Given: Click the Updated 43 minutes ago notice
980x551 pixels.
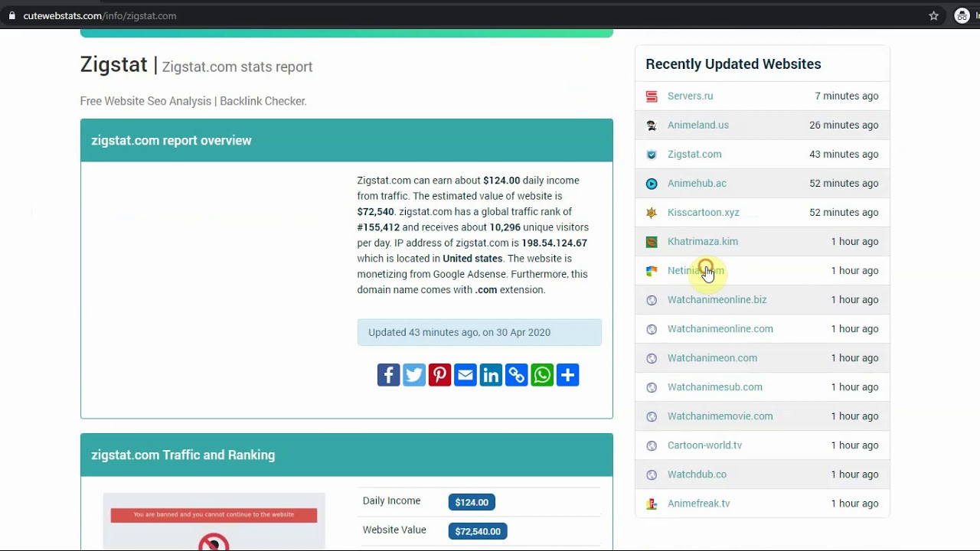Looking at the screenshot, I should tap(479, 332).
